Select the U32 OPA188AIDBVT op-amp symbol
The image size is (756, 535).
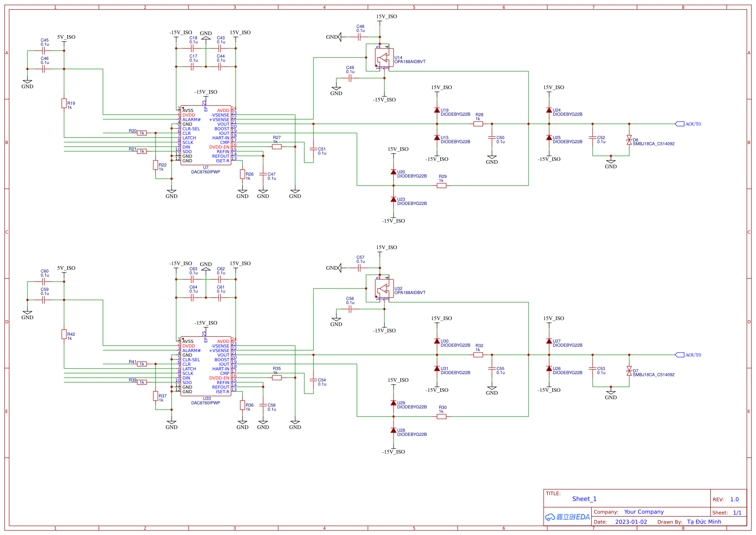[384, 288]
